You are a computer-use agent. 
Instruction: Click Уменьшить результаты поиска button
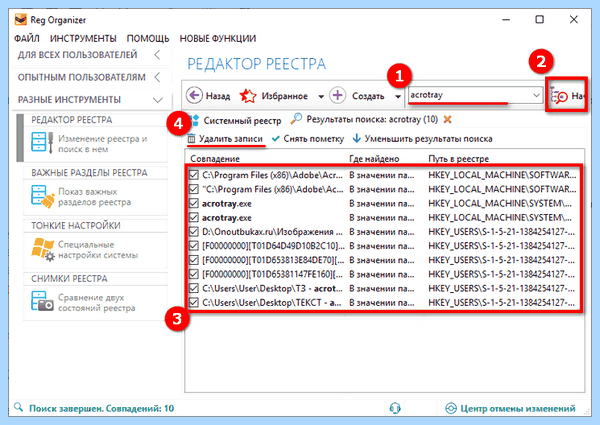(x=422, y=139)
